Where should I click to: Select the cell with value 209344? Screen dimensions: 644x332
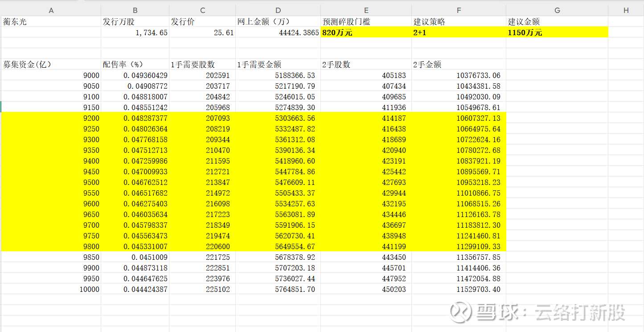click(202, 139)
